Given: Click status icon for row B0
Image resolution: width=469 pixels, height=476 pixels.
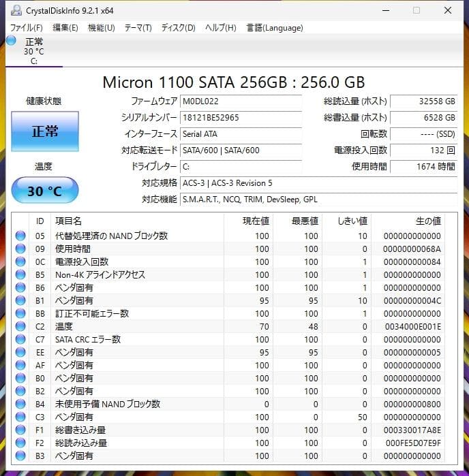Looking at the screenshot, I should pyautogui.click(x=20, y=378).
